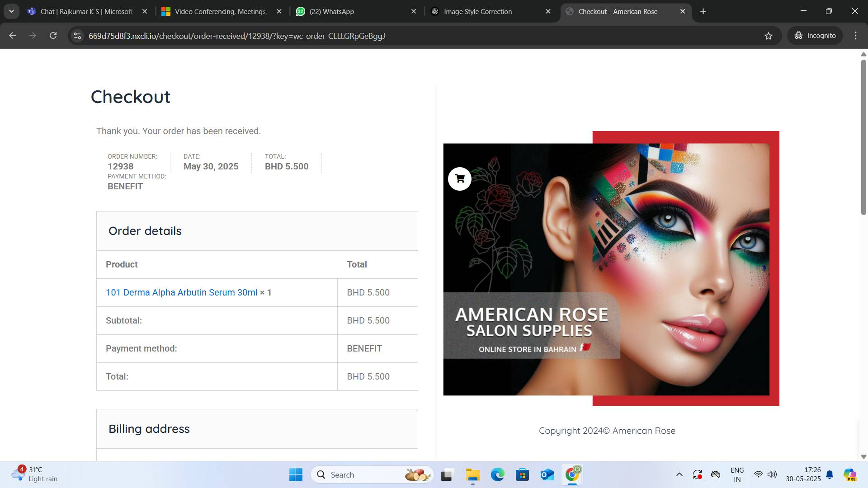Open Outlook from the taskbar
Image resolution: width=868 pixels, height=488 pixels.
pyautogui.click(x=547, y=474)
